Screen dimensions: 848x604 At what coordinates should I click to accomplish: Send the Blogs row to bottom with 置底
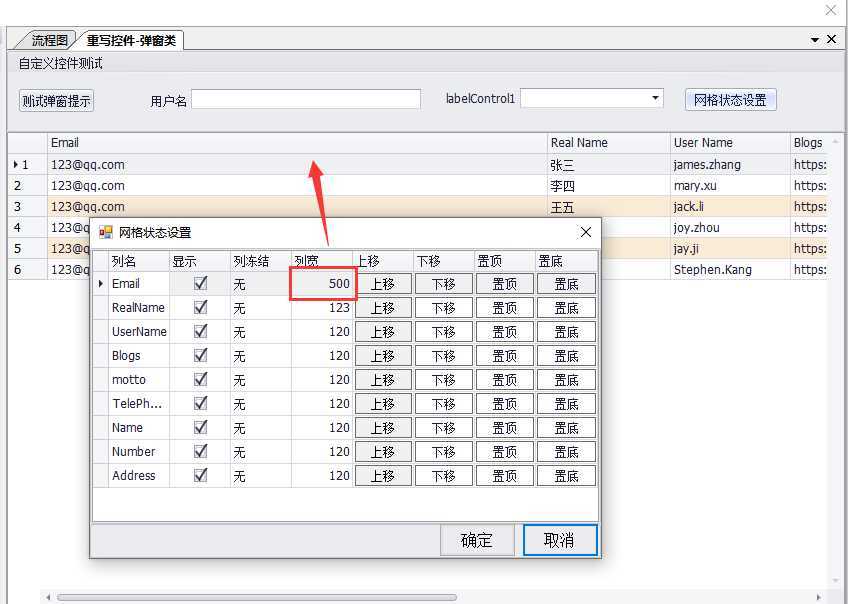566,356
